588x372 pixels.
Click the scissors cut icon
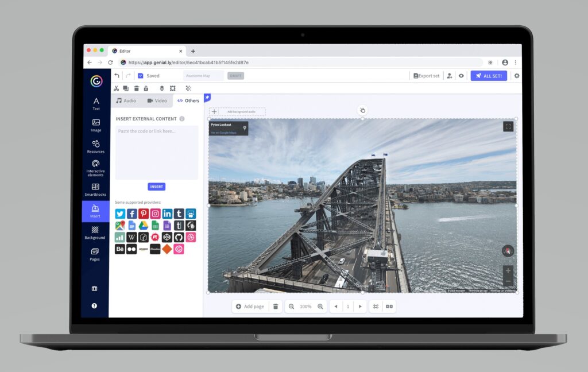click(116, 88)
